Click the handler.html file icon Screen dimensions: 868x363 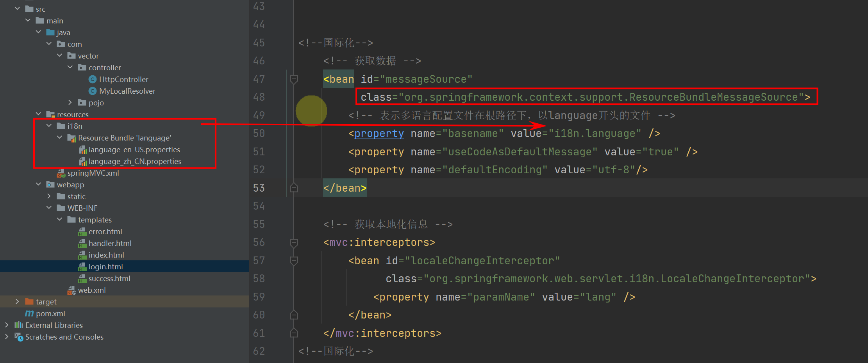pyautogui.click(x=82, y=244)
